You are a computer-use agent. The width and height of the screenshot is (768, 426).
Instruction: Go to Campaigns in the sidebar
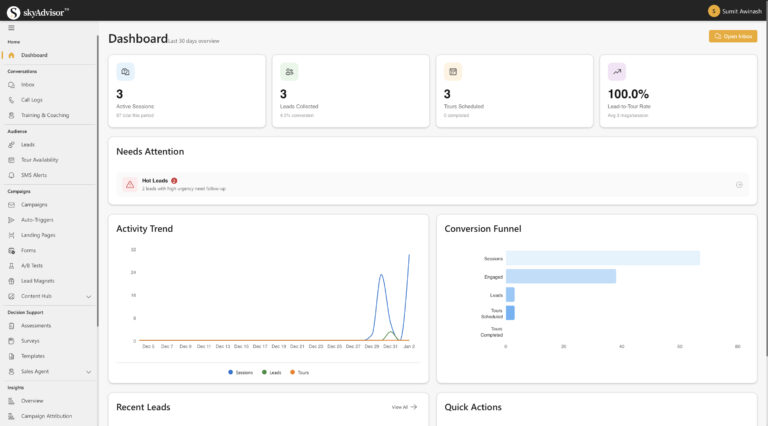coord(34,205)
